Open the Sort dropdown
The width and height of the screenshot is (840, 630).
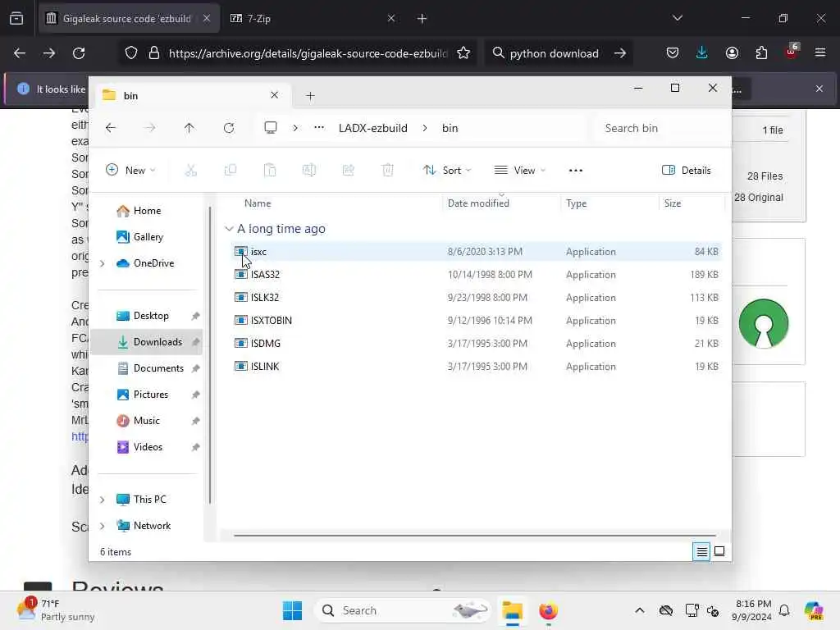click(447, 171)
